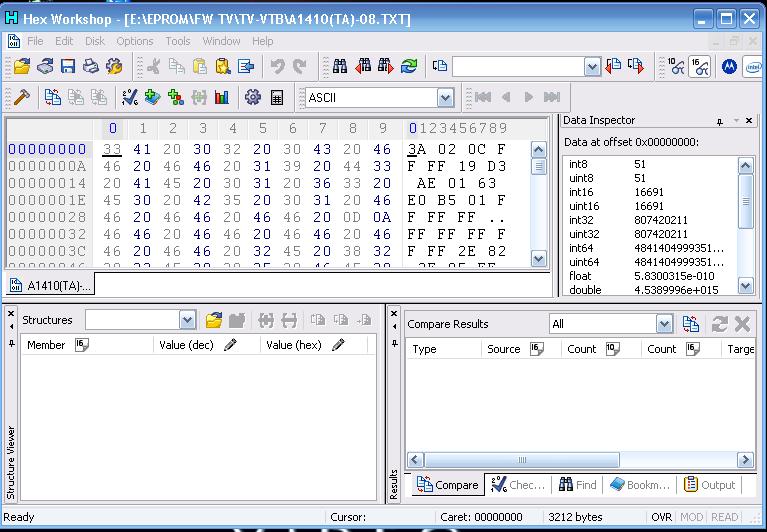
Task: Open the Disk menu
Action: 95,41
